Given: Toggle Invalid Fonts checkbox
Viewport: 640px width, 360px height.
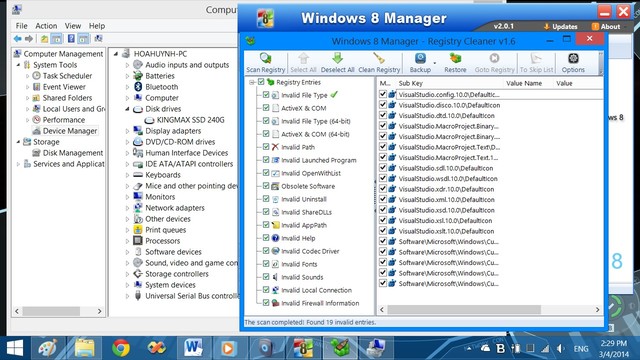Looking at the screenshot, I should point(266,264).
